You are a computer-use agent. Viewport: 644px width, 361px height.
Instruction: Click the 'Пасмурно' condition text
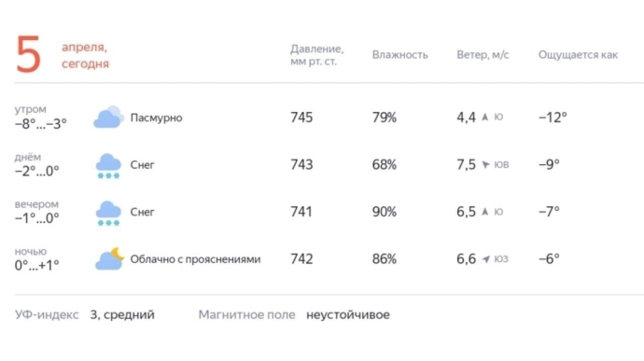pos(156,118)
